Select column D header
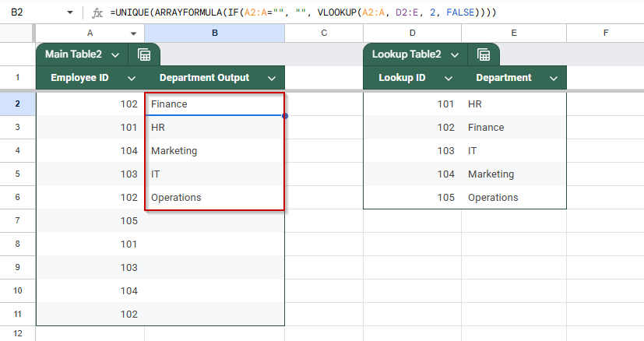Screen dimensions: 644x341 413,33
